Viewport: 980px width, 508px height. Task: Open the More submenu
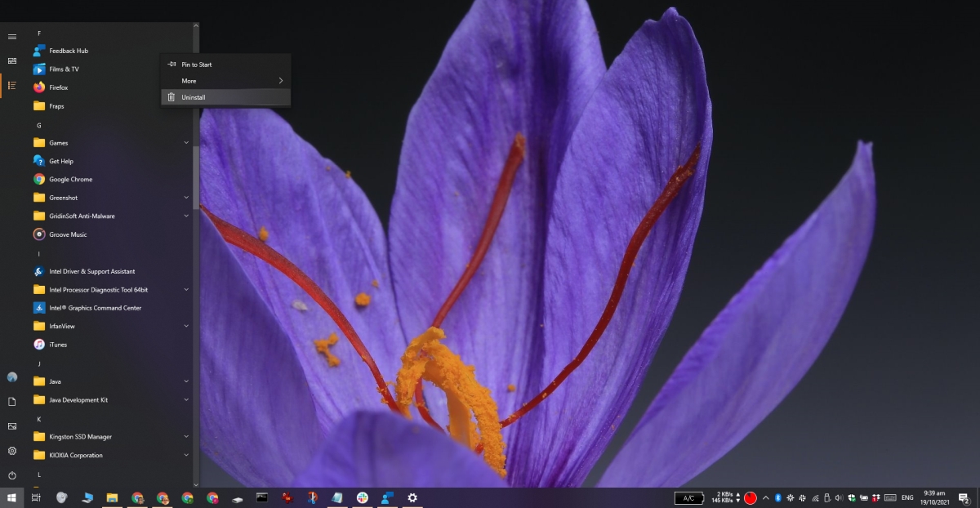pyautogui.click(x=225, y=81)
